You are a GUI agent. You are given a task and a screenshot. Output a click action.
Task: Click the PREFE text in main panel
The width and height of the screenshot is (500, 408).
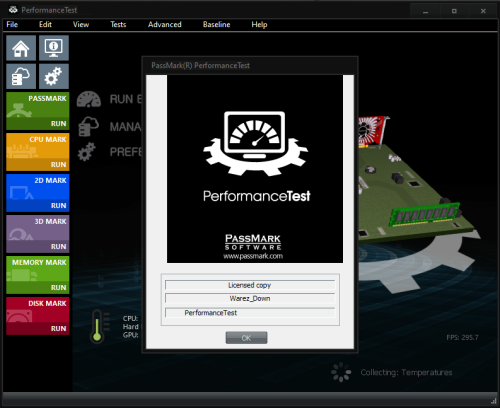pos(126,152)
